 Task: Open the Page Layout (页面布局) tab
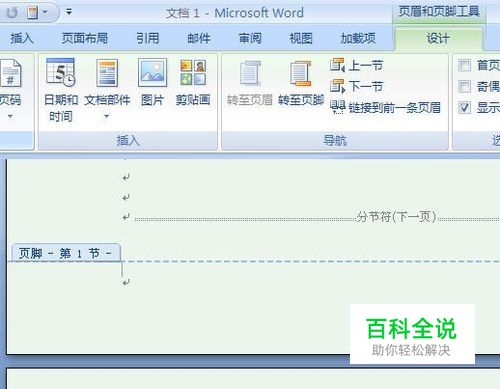[x=85, y=38]
